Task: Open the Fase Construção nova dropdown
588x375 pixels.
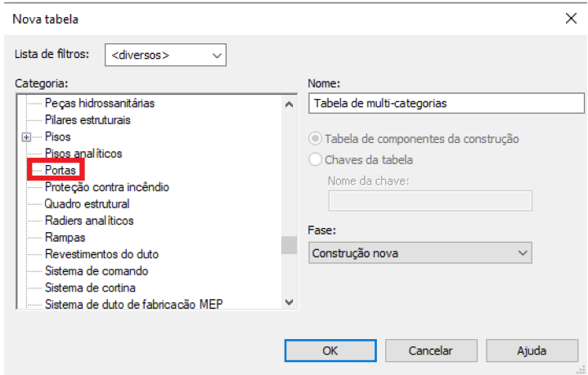Action: point(420,253)
